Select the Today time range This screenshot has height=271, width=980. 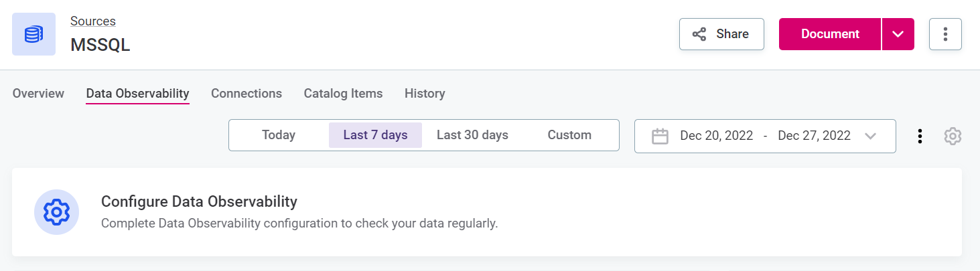[x=279, y=135]
